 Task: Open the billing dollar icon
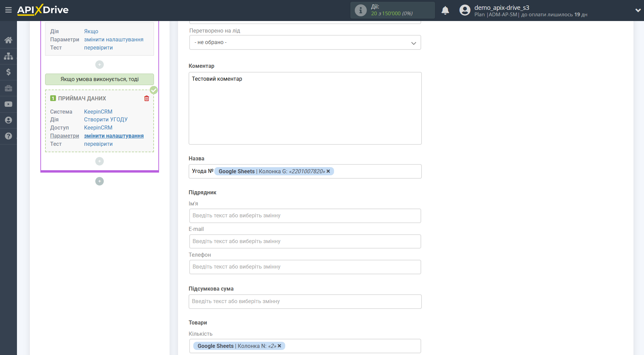8,72
